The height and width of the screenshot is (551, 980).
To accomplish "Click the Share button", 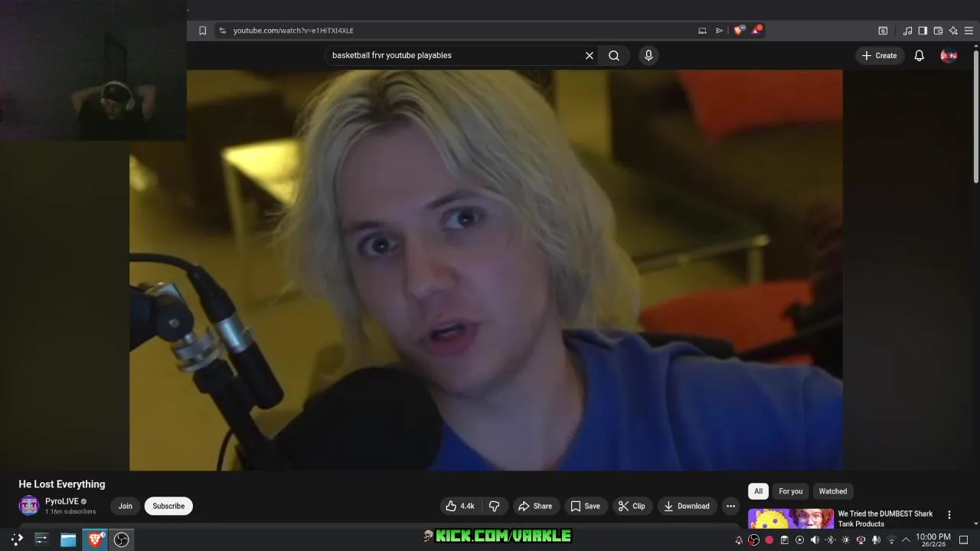I will (535, 506).
